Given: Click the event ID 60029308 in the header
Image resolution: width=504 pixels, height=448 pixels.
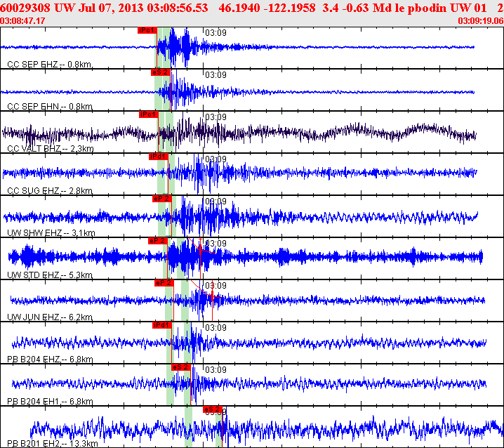Looking at the screenshot, I should pyautogui.click(x=25, y=8).
